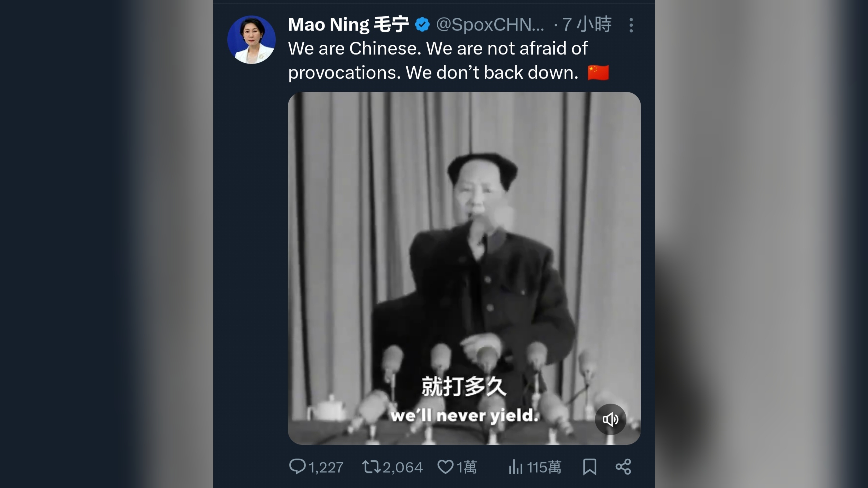Click the 1萬 likes count

(x=467, y=467)
